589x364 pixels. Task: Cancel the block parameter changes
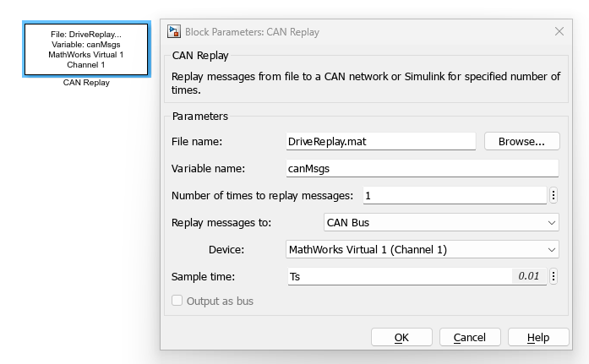point(469,337)
